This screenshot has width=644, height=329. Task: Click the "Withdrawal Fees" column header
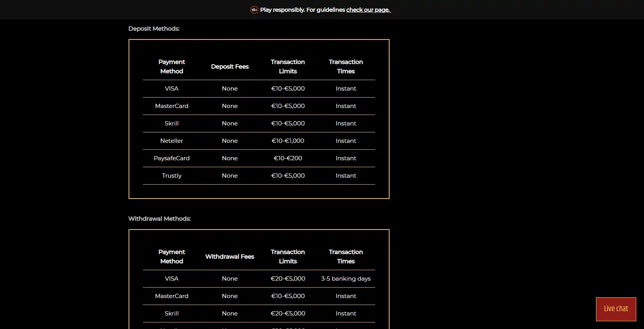[230, 257]
